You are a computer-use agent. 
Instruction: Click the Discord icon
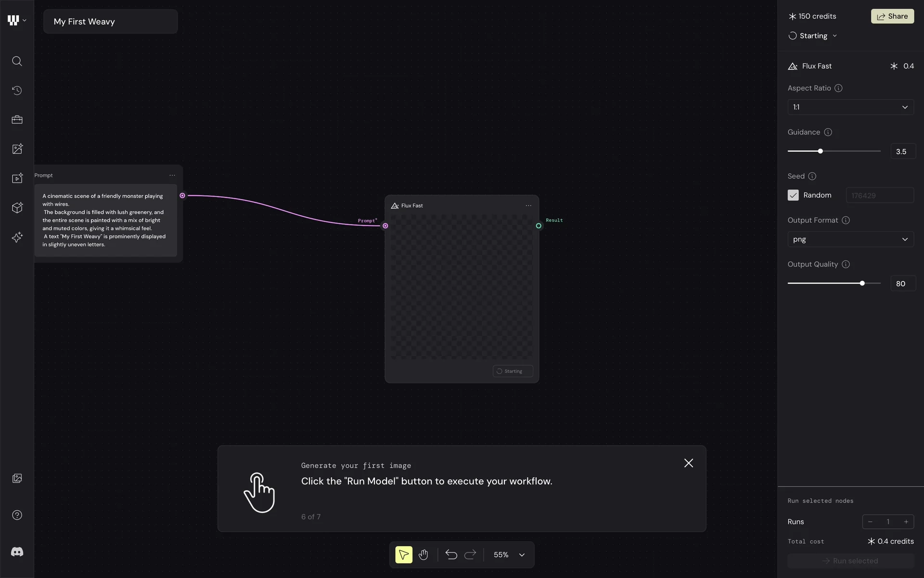(x=17, y=552)
